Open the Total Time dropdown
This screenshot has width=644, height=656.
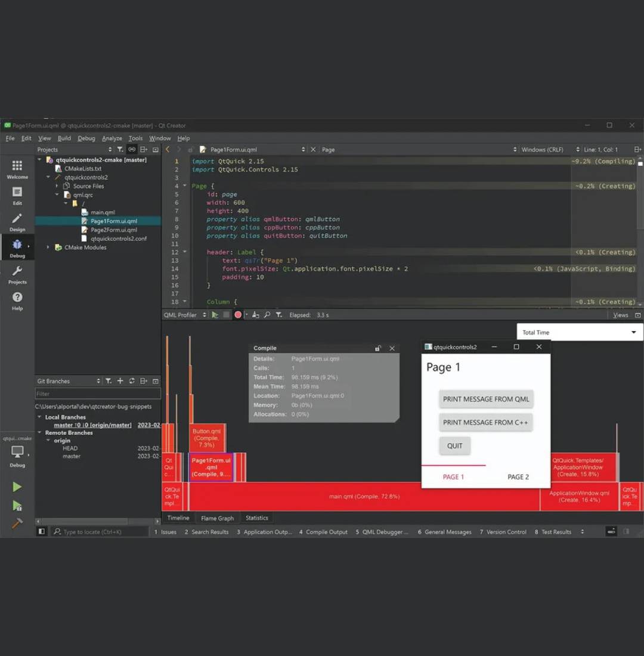click(580, 332)
